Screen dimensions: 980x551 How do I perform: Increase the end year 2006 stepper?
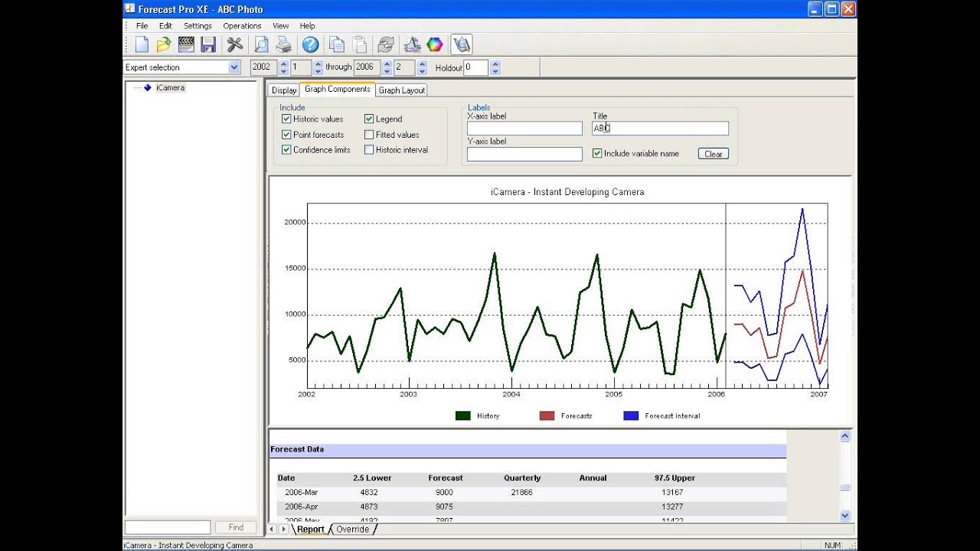[x=387, y=64]
